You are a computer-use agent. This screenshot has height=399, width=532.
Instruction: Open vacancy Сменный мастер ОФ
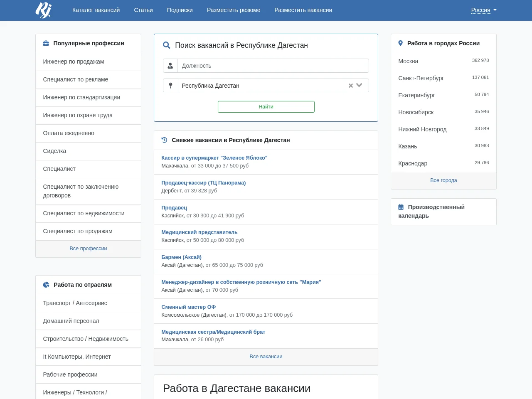pos(189,307)
